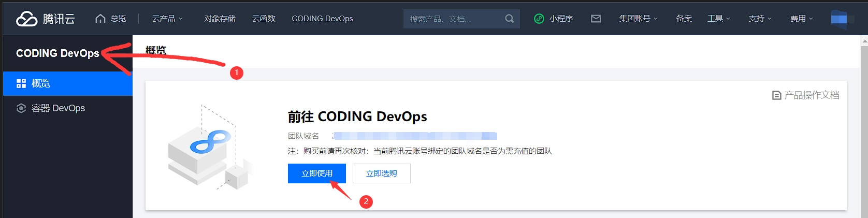
Task: Expand the 集团账号 dropdown
Action: (638, 19)
